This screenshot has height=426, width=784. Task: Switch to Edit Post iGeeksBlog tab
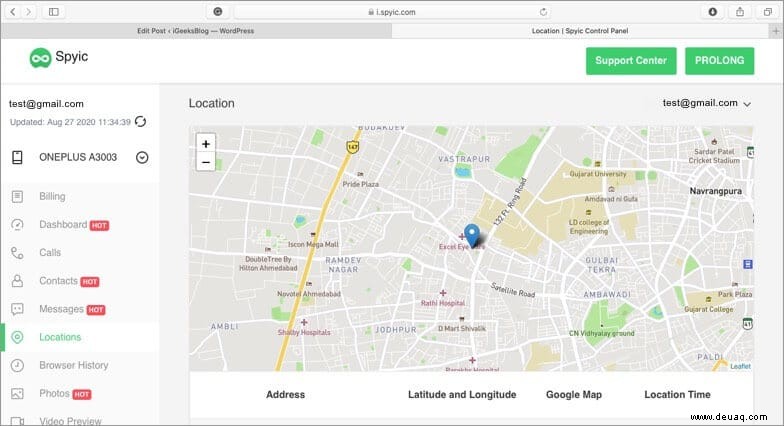(196, 31)
